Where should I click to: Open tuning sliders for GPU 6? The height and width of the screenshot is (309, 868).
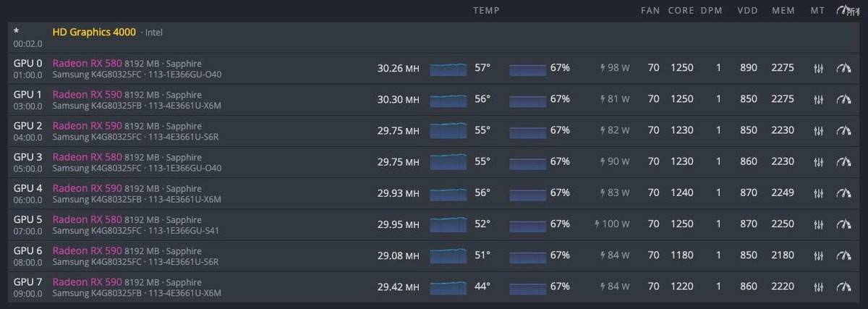point(819,255)
